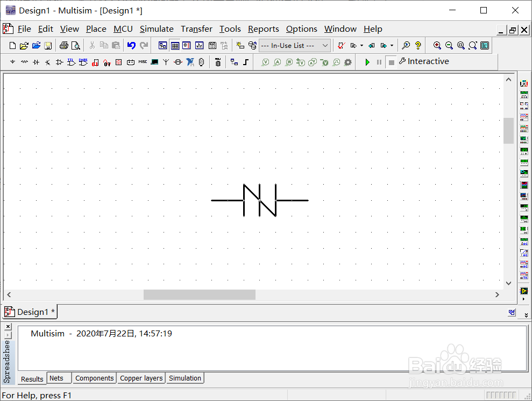
Task: Place Diode component icon
Action: [36, 62]
